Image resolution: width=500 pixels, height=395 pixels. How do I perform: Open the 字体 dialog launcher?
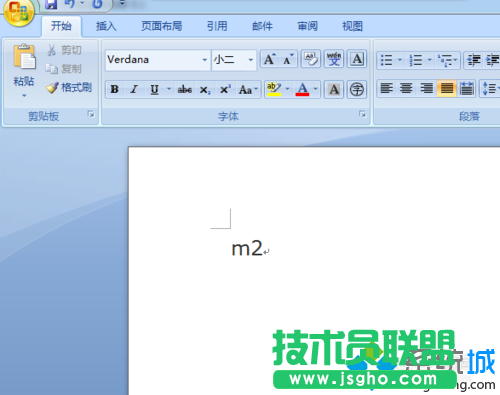tap(362, 114)
